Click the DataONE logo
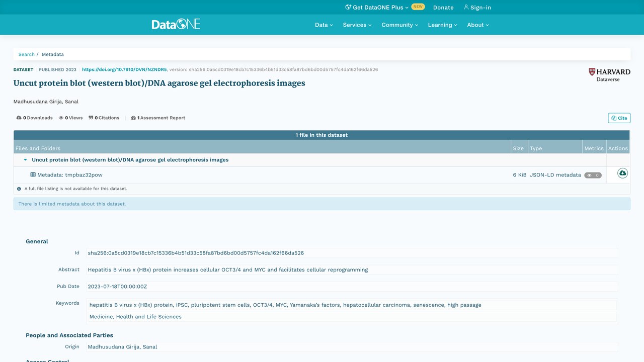The image size is (644, 362). 176,24
